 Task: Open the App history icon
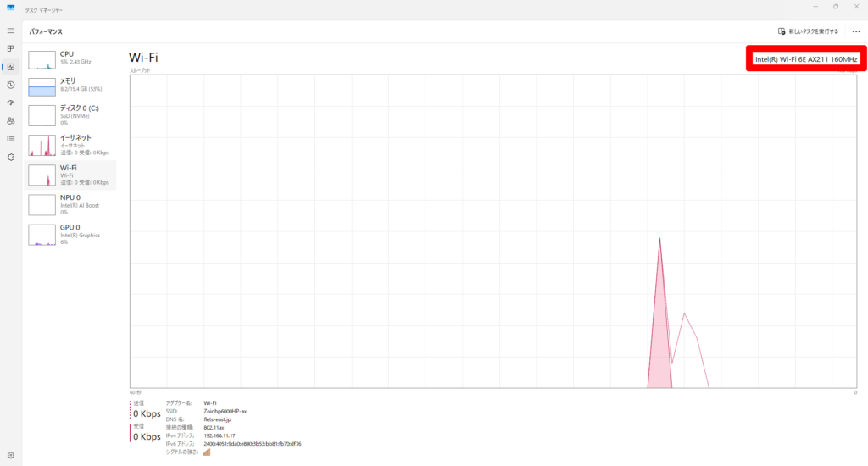[11, 85]
